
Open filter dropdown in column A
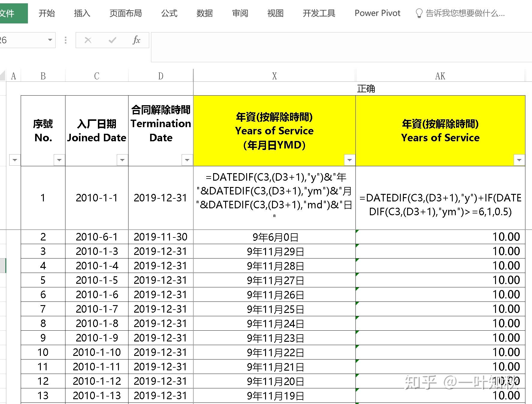point(15,160)
